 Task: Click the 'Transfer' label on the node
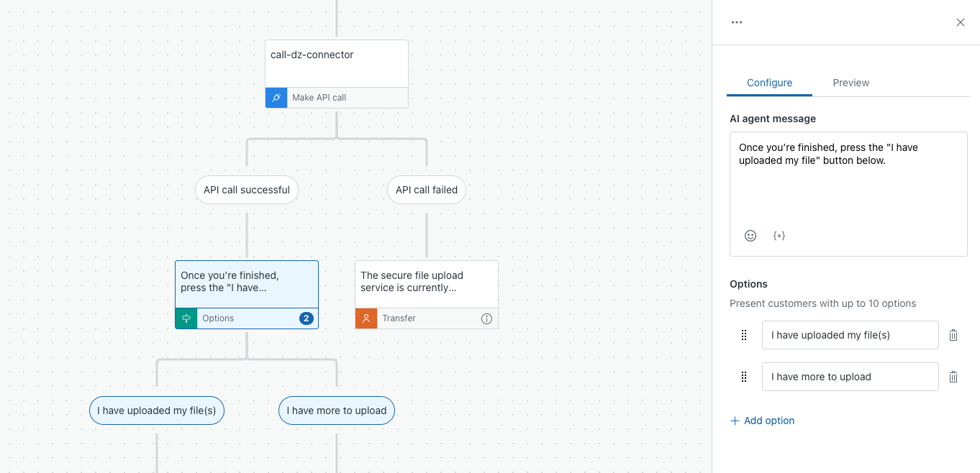click(399, 318)
